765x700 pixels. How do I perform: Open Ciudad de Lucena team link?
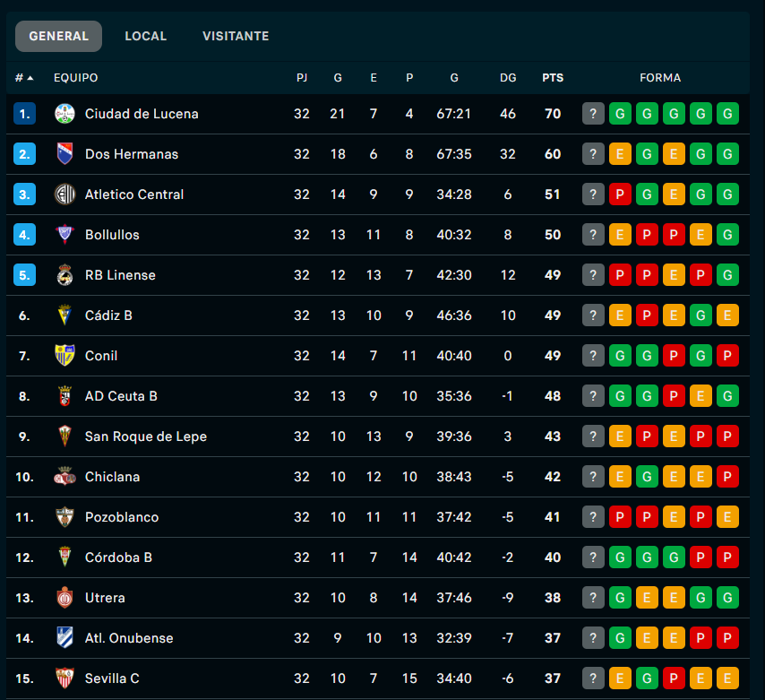coord(142,114)
